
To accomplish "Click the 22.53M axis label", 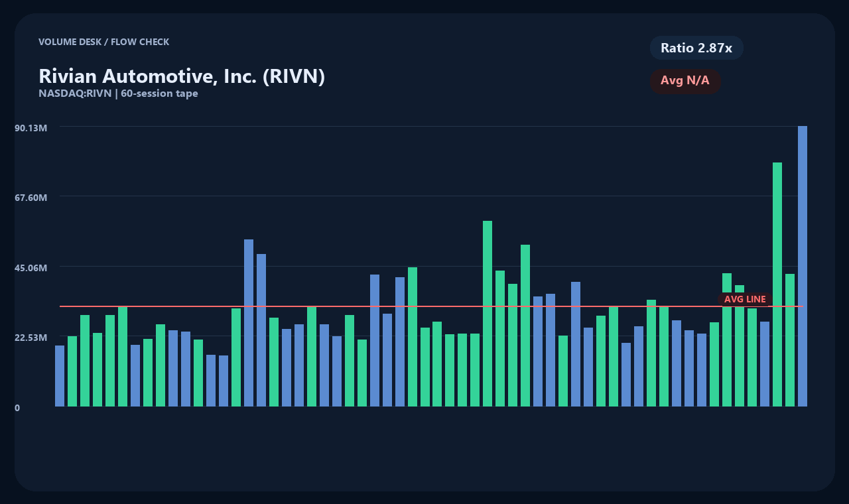I will tap(31, 338).
